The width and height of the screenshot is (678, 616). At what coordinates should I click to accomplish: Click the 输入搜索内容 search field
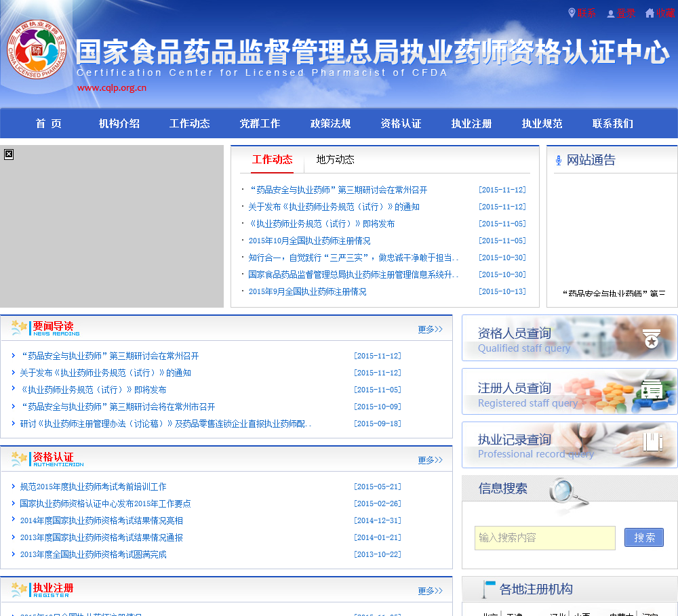pos(545,538)
